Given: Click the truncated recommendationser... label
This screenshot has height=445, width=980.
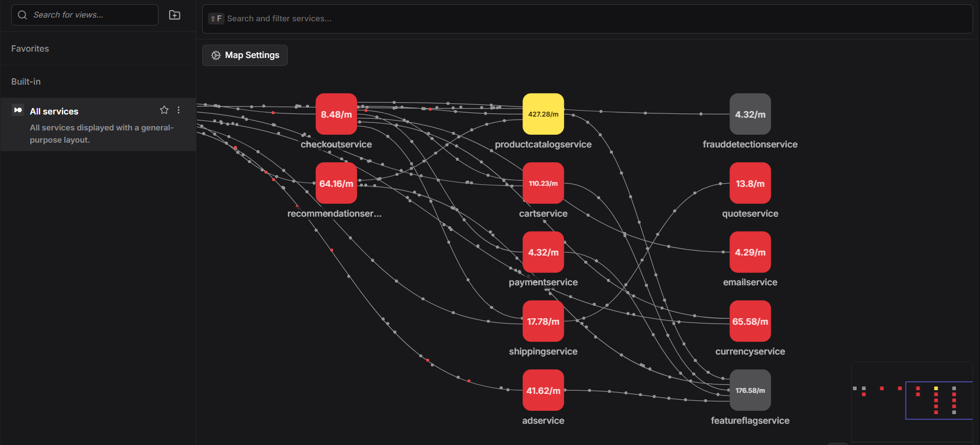Looking at the screenshot, I should [335, 213].
